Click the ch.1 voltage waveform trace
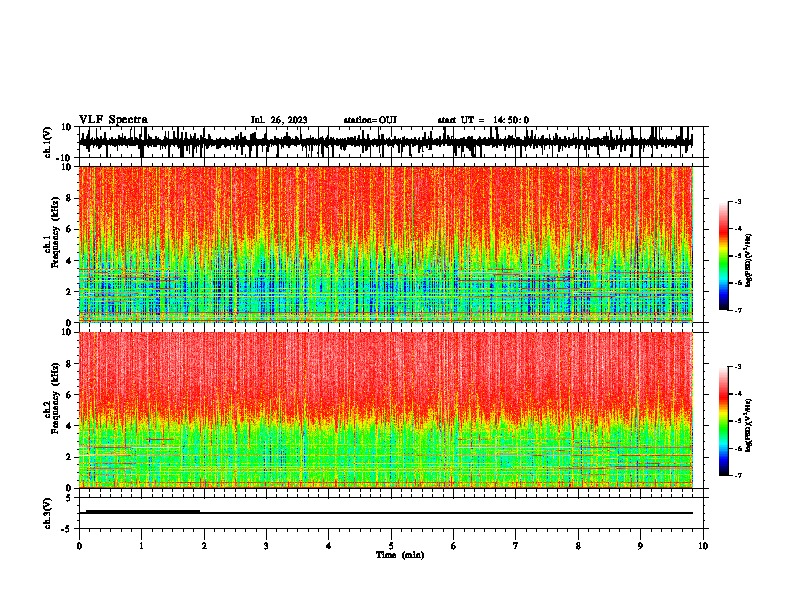Screen dimensions: 792x612 385,141
